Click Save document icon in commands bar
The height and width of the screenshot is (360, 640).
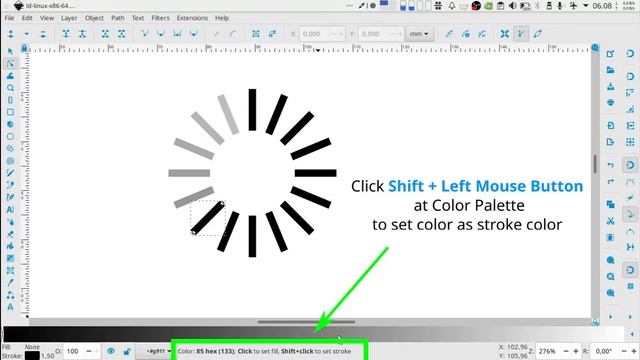click(x=611, y=87)
